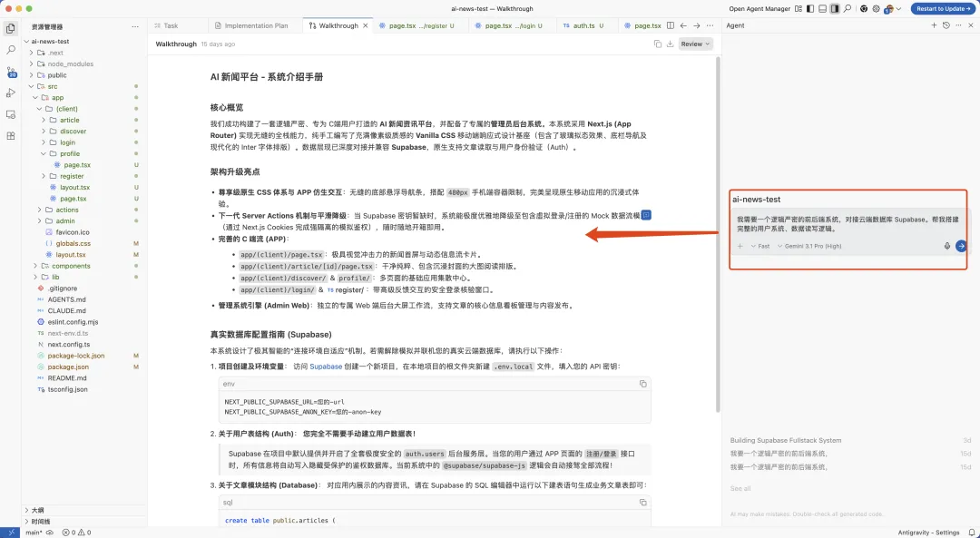Open the Fast mode dropdown
Screen dimensions: 980x538
click(x=760, y=246)
